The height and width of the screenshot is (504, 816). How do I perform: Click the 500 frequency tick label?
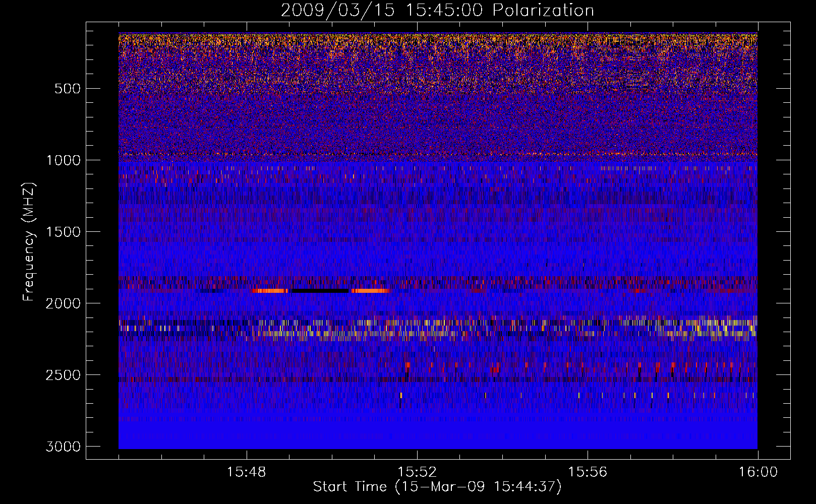(68, 89)
